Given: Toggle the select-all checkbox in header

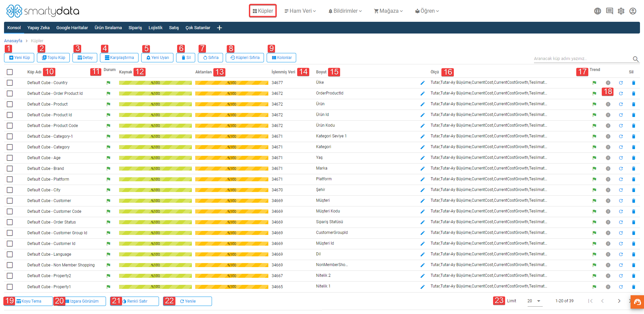Looking at the screenshot, I should (10, 72).
